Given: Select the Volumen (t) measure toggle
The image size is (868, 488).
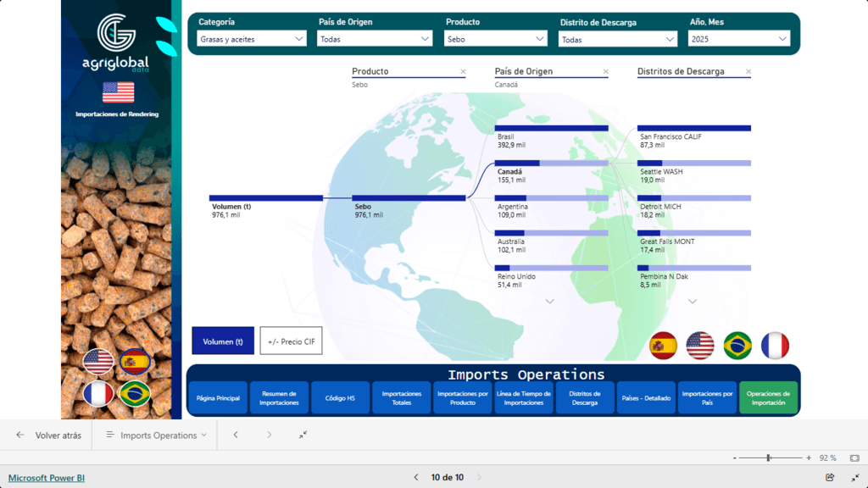Looking at the screenshot, I should pyautogui.click(x=223, y=341).
